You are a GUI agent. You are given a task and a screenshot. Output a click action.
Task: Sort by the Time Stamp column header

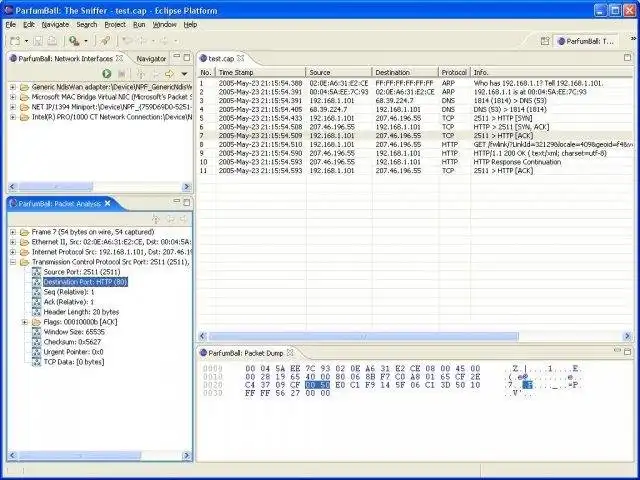(261, 73)
